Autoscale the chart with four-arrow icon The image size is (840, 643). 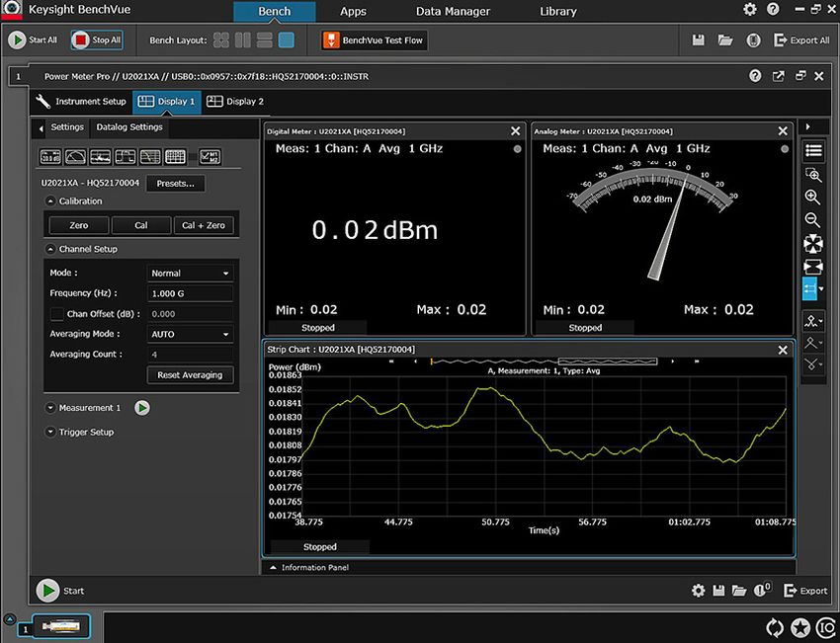click(x=812, y=244)
